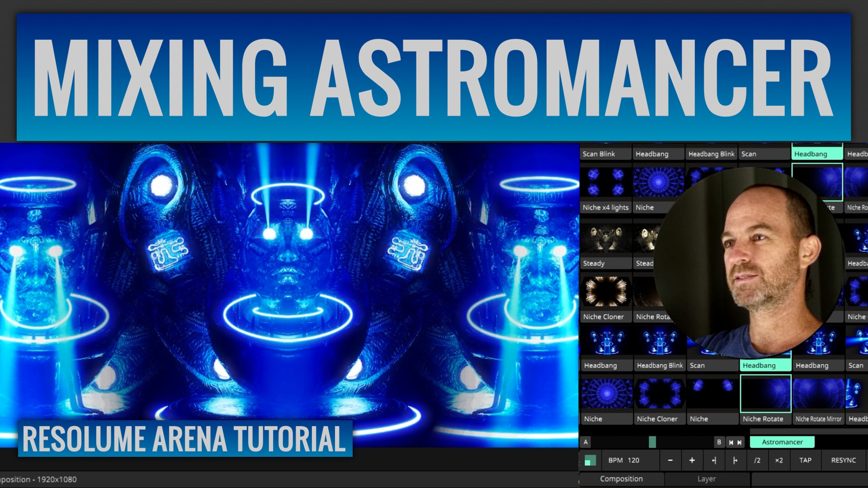The width and height of the screenshot is (868, 488).
Task: Open the Composition tab
Action: click(x=621, y=479)
